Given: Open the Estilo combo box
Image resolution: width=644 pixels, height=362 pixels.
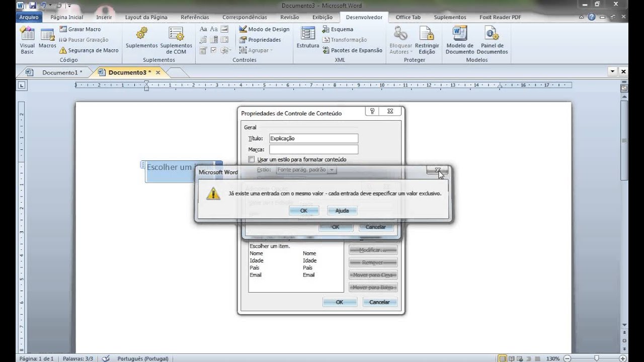Looking at the screenshot, I should (x=306, y=170).
